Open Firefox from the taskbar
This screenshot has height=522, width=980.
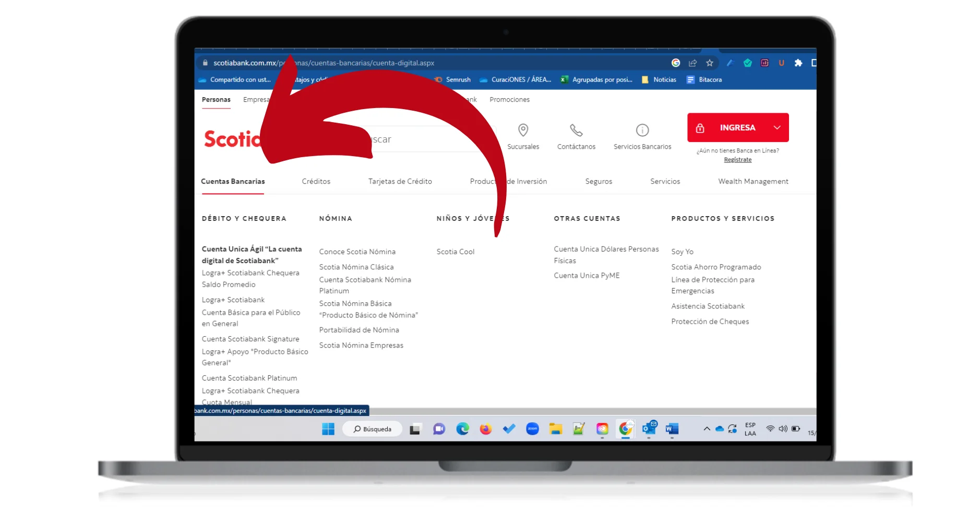click(486, 429)
